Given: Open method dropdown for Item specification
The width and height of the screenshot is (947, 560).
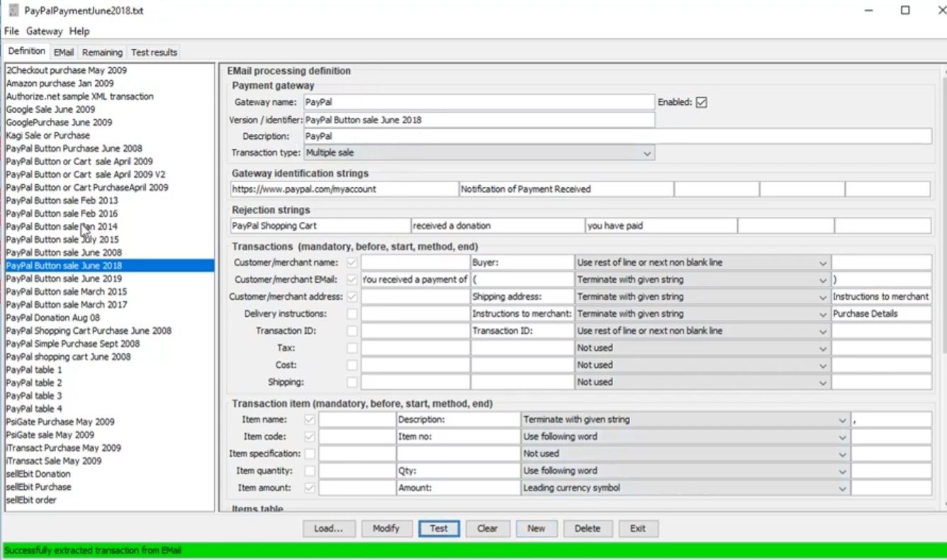Looking at the screenshot, I should (x=685, y=454).
